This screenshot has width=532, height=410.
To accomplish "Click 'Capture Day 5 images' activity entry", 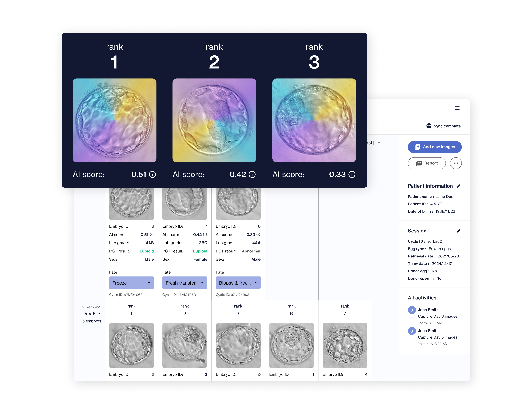I will 438,337.
